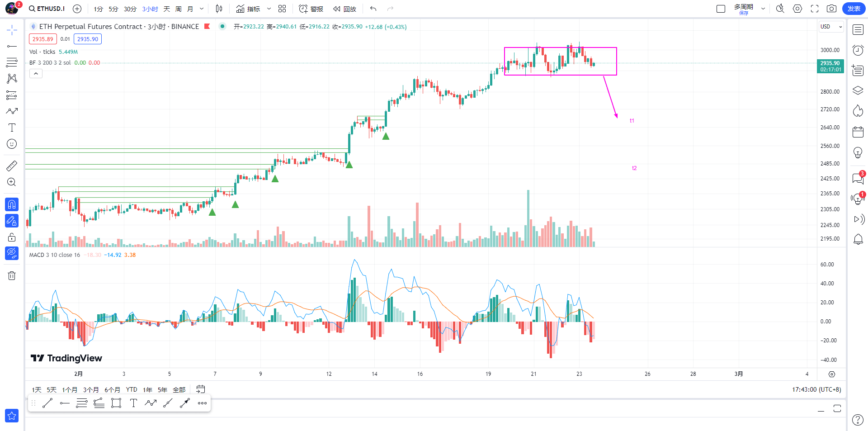Select the text annotation tool in sidebar
Screen dimensions: 868x431
coord(12,128)
